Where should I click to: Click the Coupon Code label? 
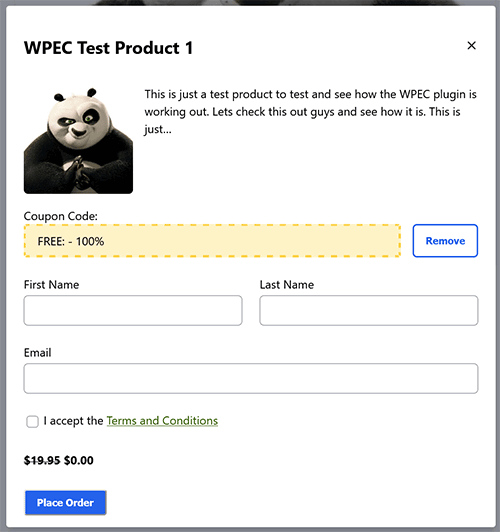coord(61,216)
